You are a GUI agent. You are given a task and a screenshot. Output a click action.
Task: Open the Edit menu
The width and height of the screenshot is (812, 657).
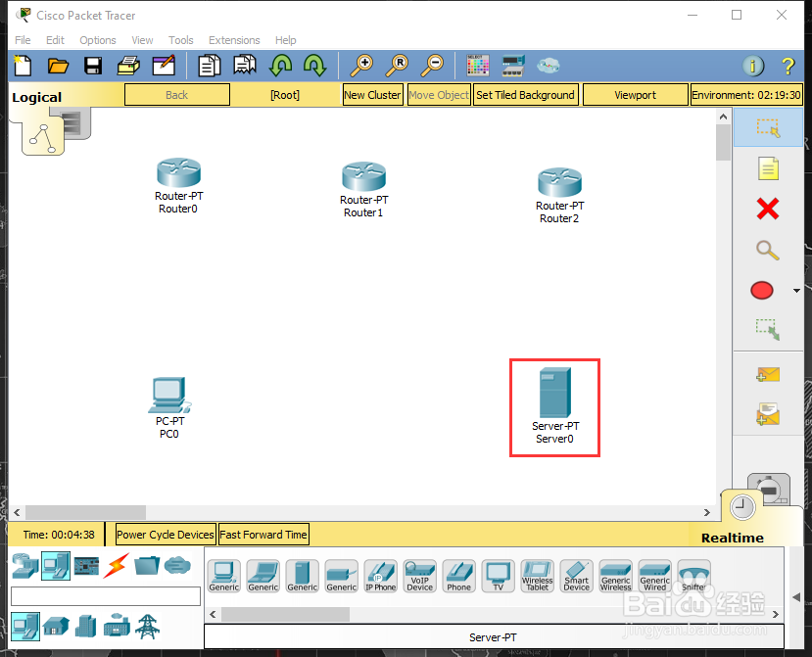coord(55,40)
